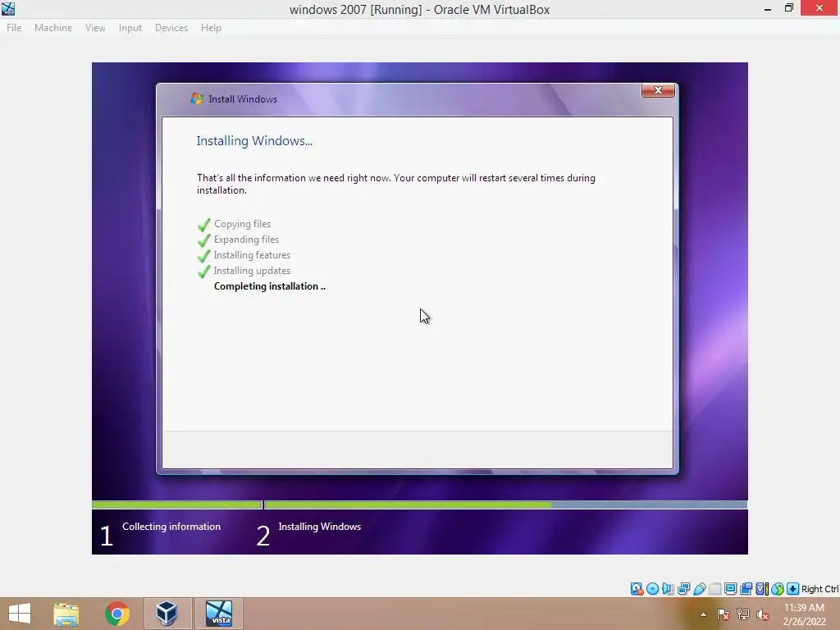This screenshot has height=630, width=840.
Task: Click the Installing Windows progress bar
Action: [x=505, y=504]
